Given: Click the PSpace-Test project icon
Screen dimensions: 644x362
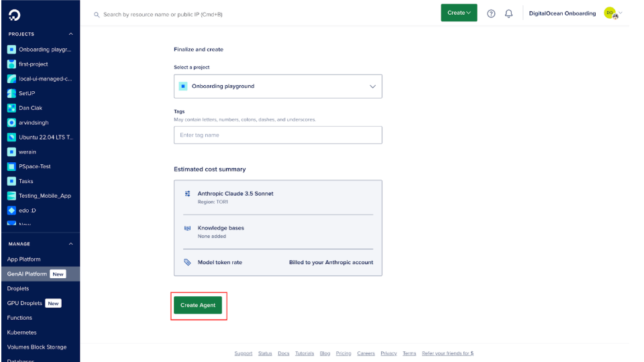Looking at the screenshot, I should pyautogui.click(x=11, y=167).
